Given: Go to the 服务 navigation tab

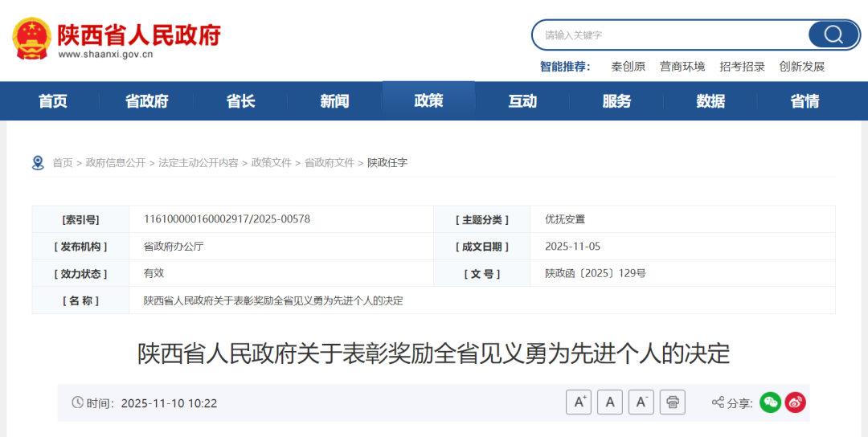Looking at the screenshot, I should 616,101.
